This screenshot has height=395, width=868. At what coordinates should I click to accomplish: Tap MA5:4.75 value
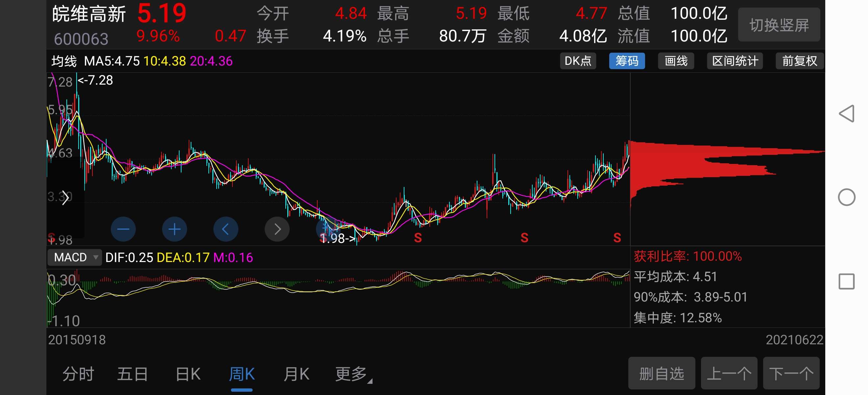click(x=112, y=61)
